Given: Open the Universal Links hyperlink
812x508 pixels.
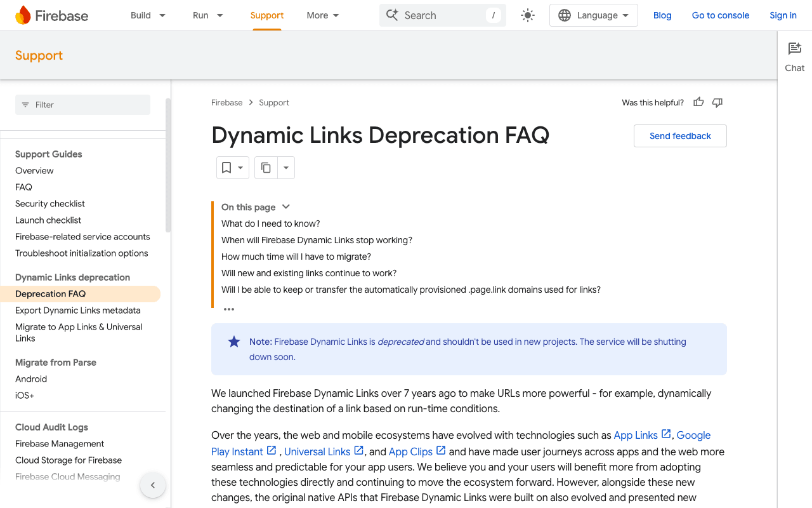Looking at the screenshot, I should click(317, 451).
